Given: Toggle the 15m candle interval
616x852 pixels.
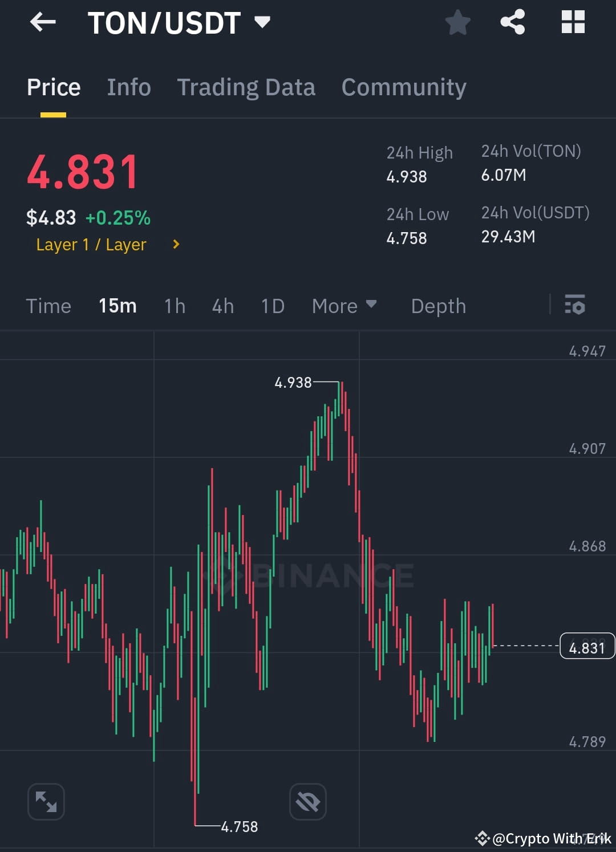Looking at the screenshot, I should (x=117, y=306).
